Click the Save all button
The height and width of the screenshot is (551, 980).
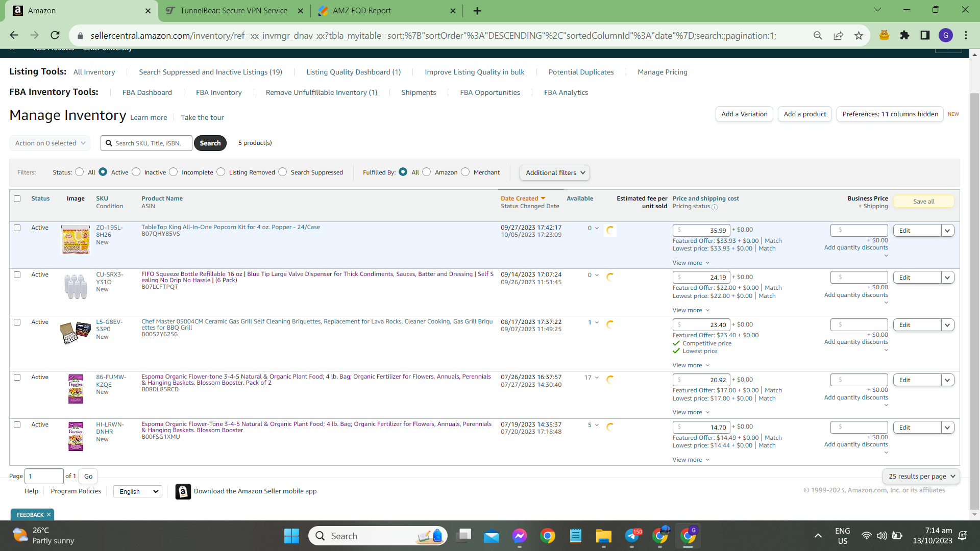point(924,202)
